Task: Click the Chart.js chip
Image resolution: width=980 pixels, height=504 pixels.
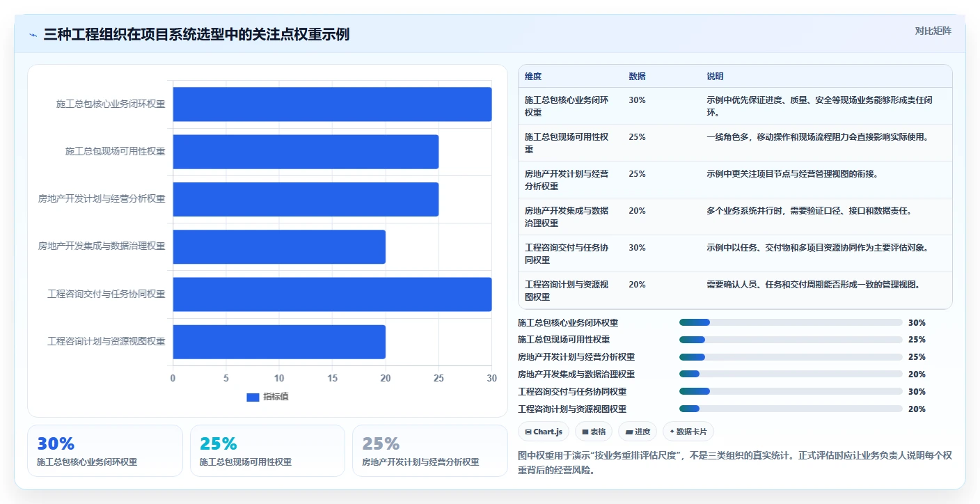Action: point(544,432)
